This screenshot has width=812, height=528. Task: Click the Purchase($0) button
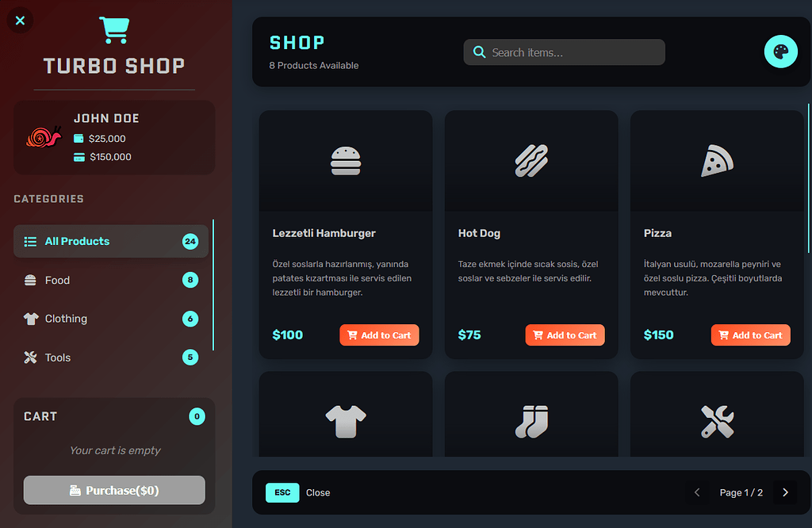tap(114, 490)
